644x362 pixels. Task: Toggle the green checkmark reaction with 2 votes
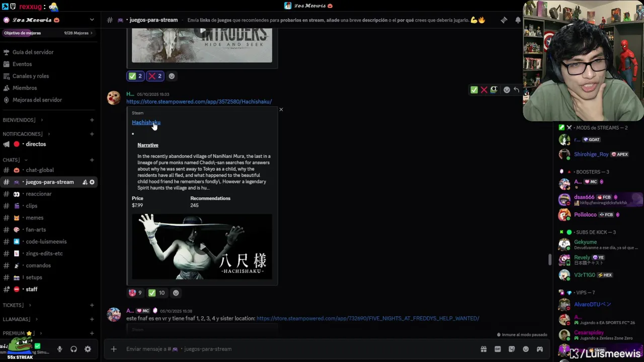[135, 76]
